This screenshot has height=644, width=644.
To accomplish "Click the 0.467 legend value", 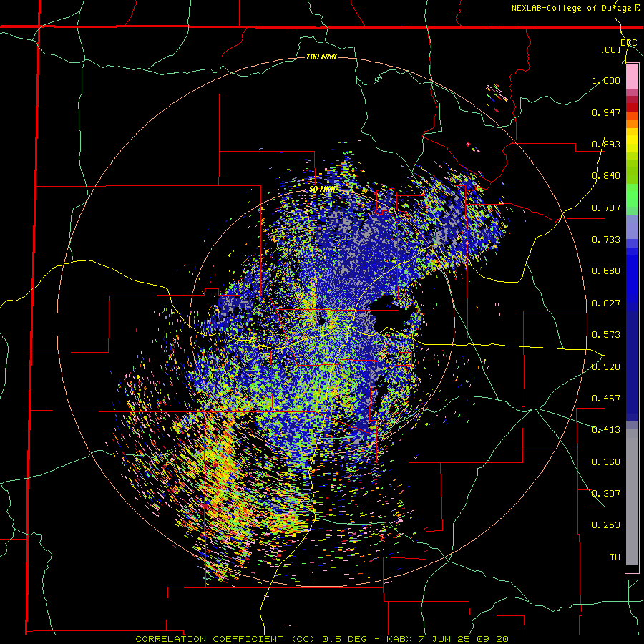I will coord(606,399).
